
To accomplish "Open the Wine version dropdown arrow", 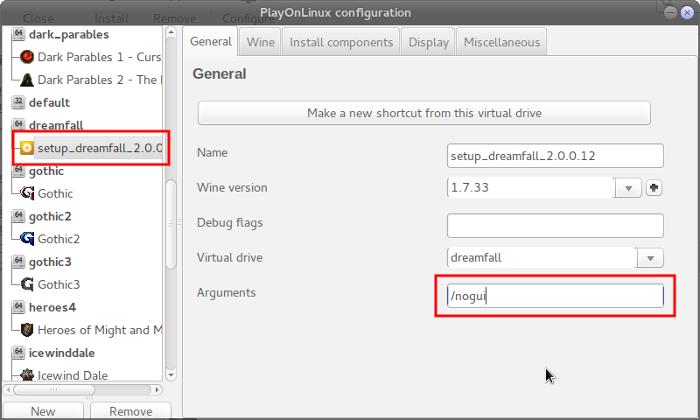I will pos(628,188).
